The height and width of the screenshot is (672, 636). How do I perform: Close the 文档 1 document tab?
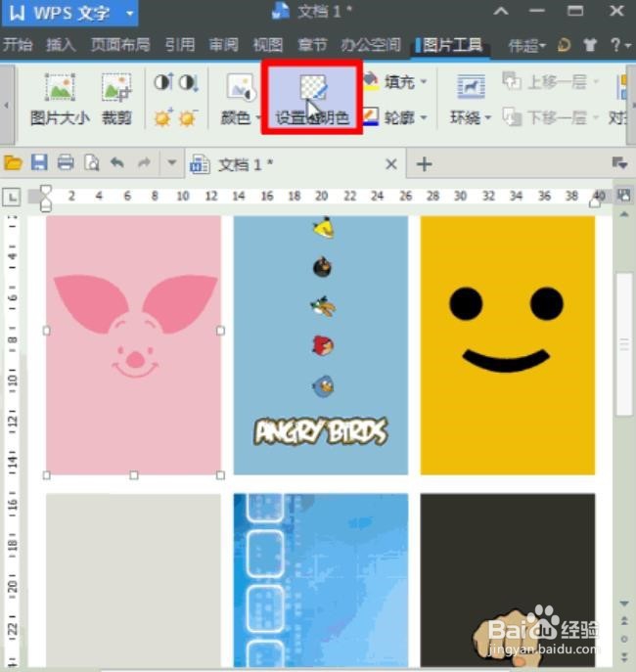391,164
